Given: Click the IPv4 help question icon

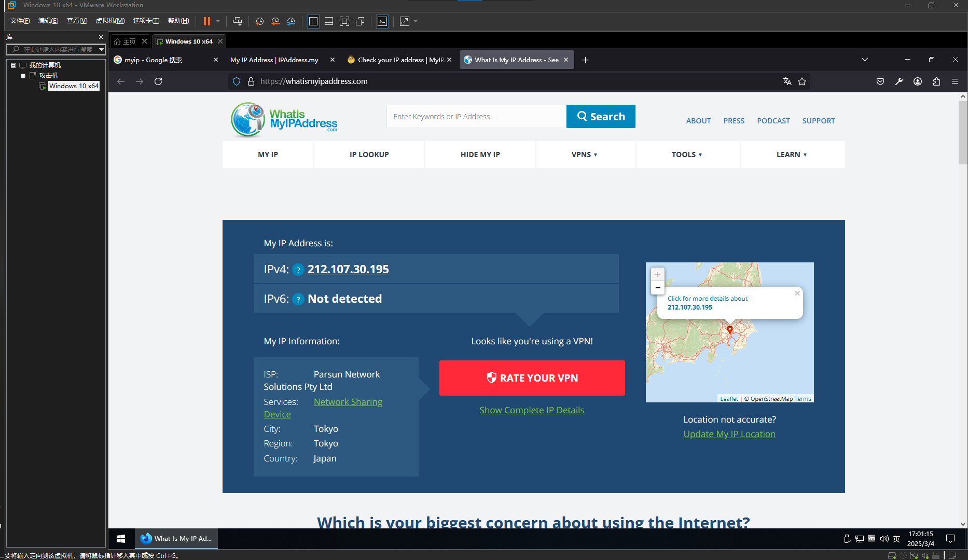Looking at the screenshot, I should 298,270.
